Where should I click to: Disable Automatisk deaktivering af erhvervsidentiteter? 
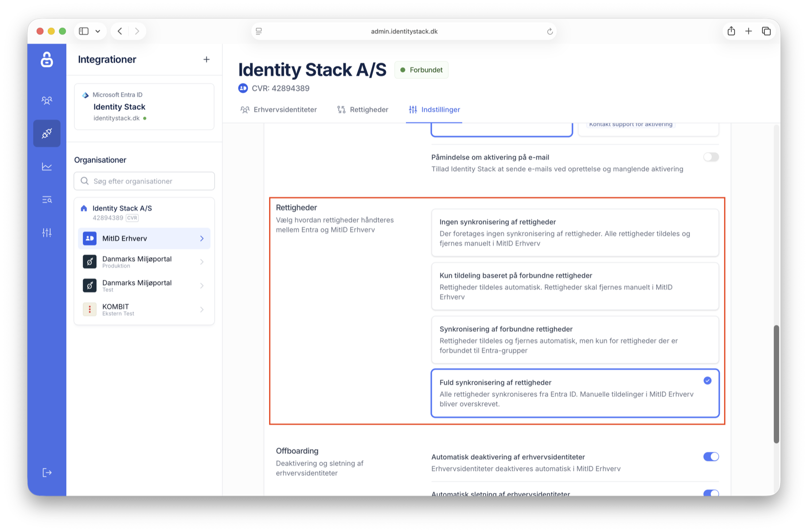[711, 457]
